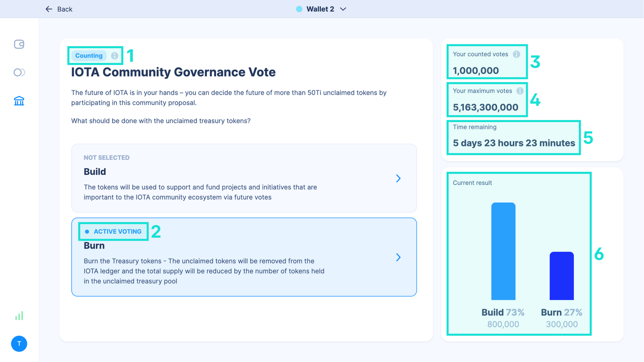Click the maximum votes value 5,163,300,000
This screenshot has height=362, width=644.
pos(485,107)
